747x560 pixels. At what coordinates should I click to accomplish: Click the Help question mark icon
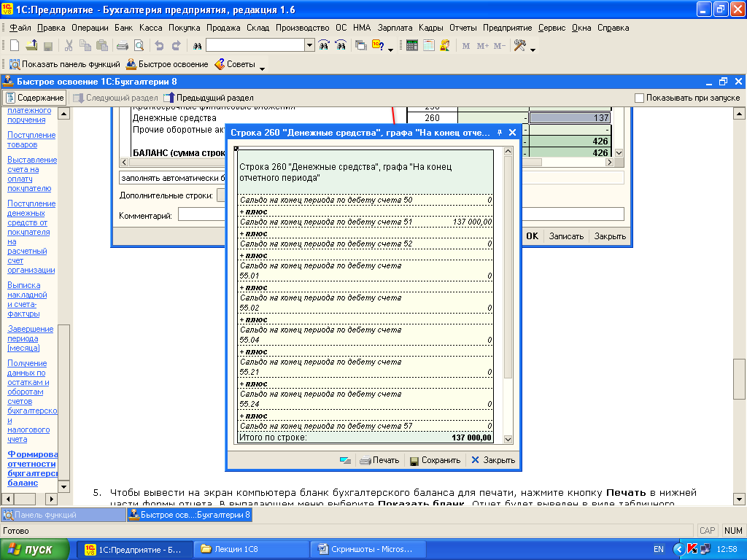(x=378, y=46)
